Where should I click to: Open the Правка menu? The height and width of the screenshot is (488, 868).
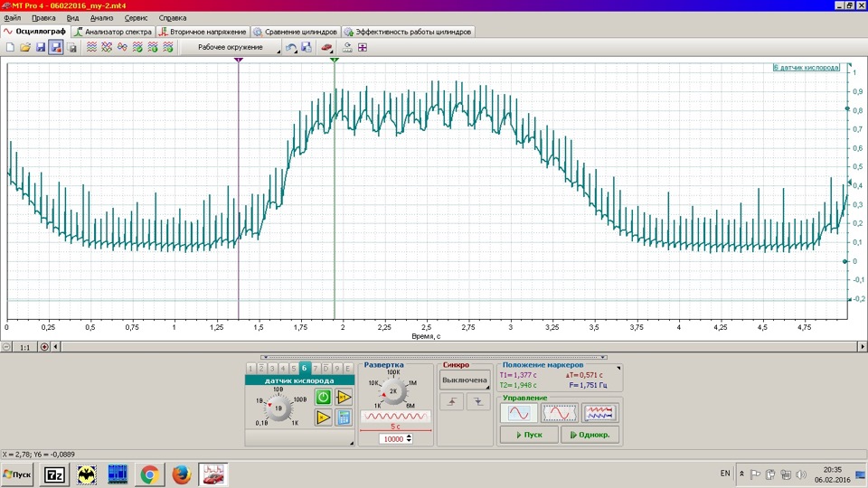pos(43,18)
